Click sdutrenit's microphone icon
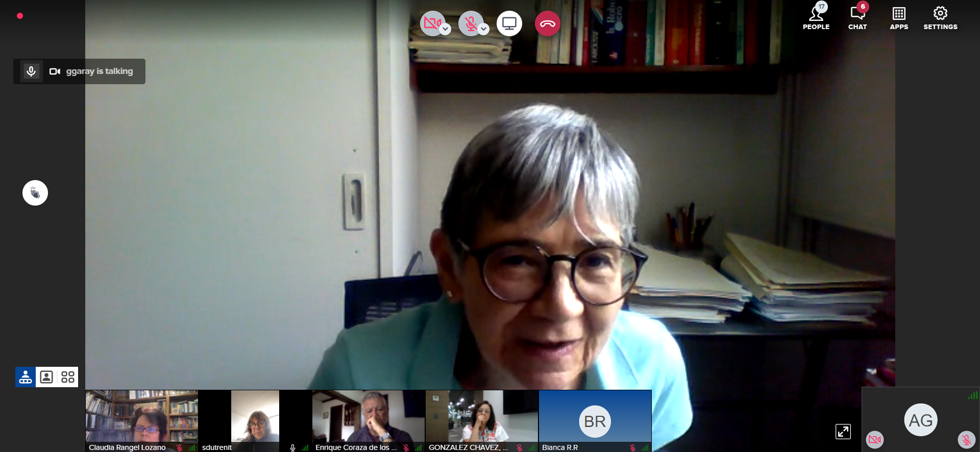This screenshot has width=980, height=452. coord(292,447)
